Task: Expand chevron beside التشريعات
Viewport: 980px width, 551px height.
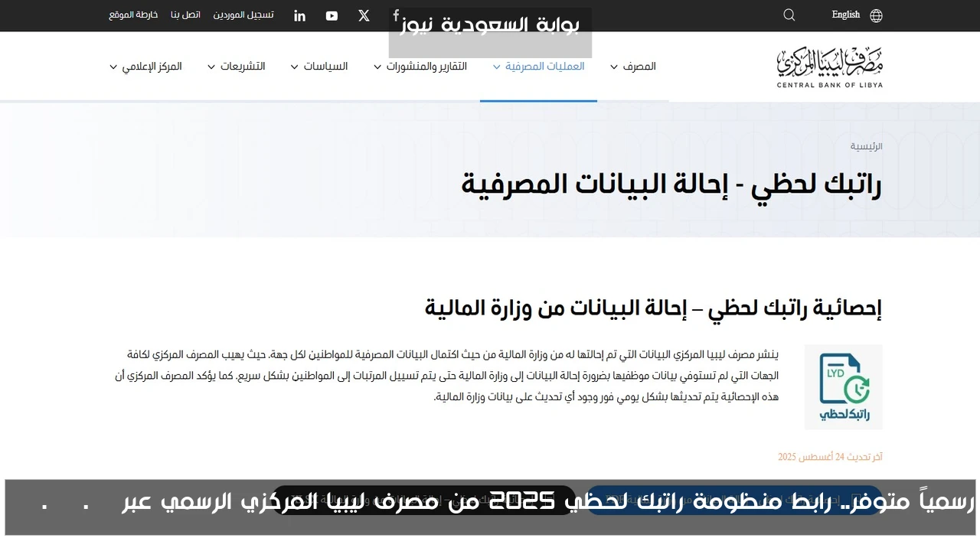Action: (x=211, y=67)
